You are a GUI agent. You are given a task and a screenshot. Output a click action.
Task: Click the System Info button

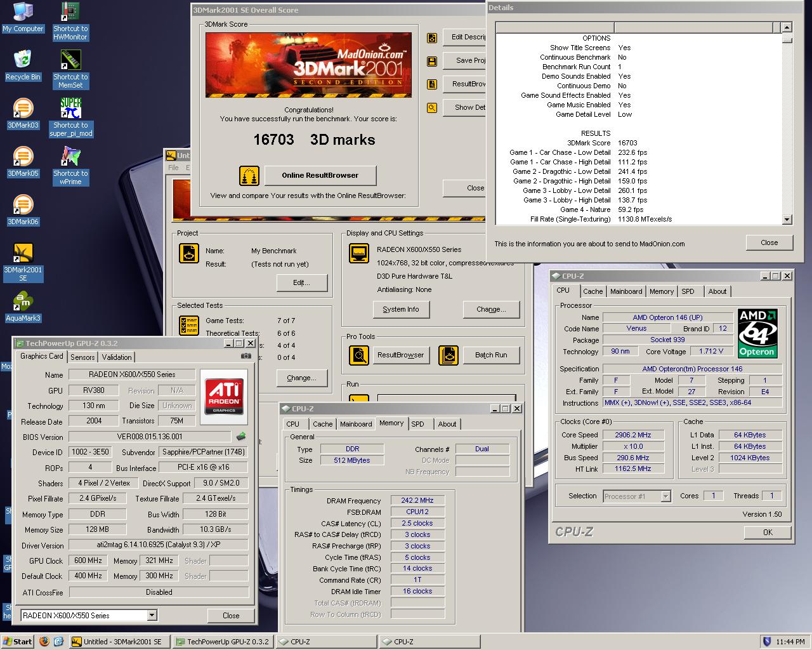[401, 309]
